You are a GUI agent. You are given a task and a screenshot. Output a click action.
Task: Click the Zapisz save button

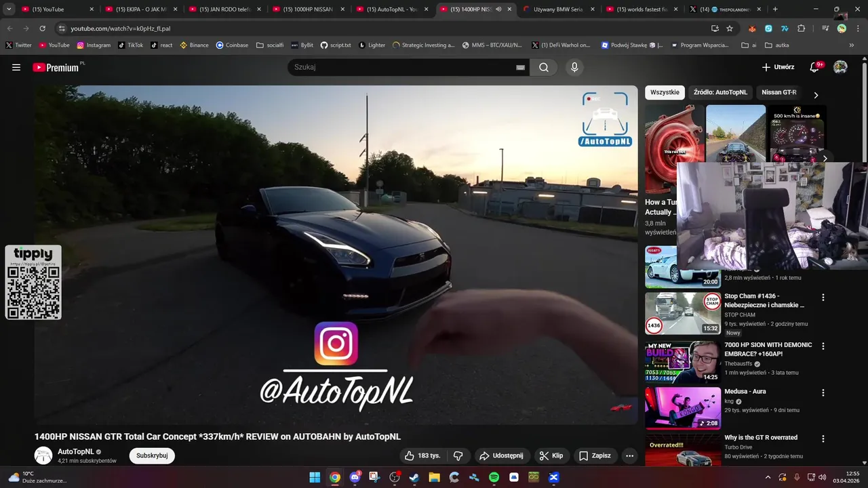(595, 455)
